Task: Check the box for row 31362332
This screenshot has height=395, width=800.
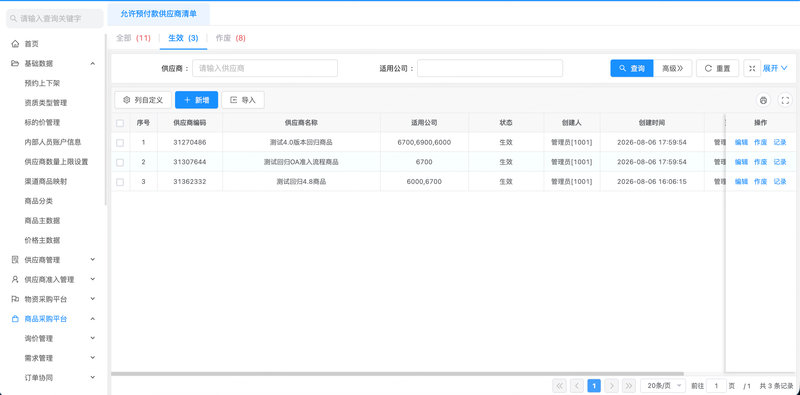Action: (120, 182)
